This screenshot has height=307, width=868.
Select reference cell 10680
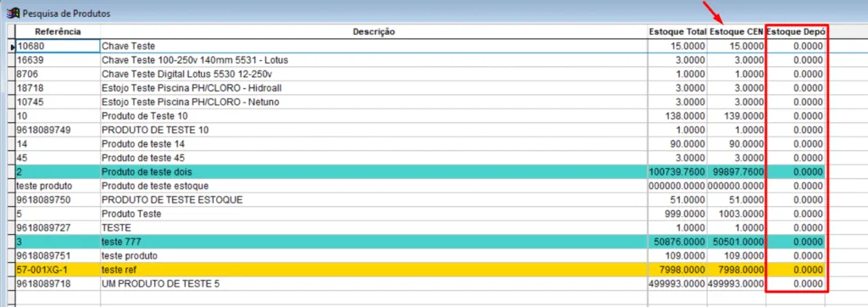[x=58, y=47]
